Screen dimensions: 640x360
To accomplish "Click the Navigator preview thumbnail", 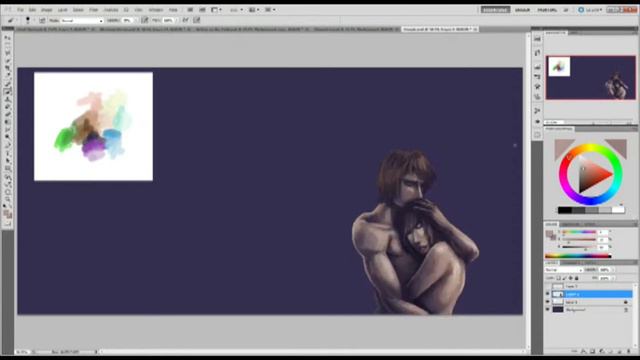I will click(591, 78).
